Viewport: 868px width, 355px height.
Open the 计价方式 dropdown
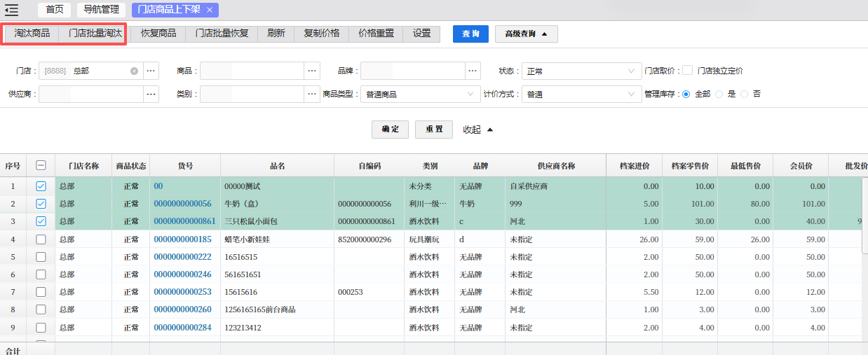coord(581,94)
